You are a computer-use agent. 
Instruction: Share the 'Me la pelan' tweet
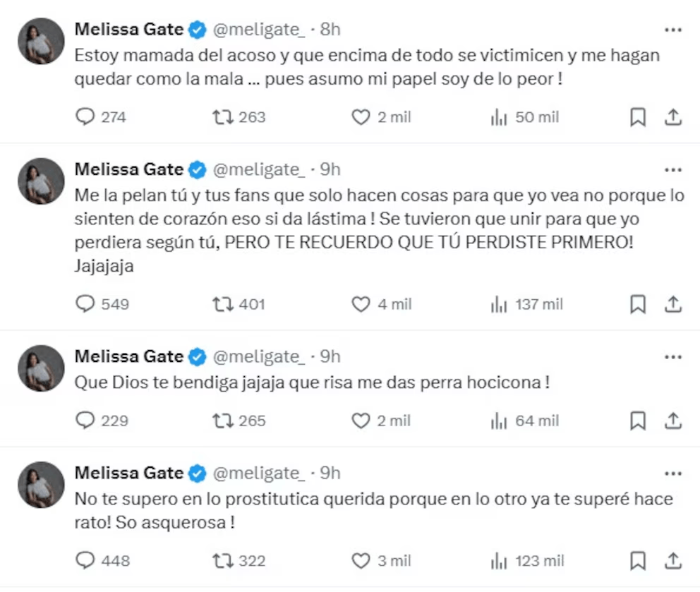(674, 304)
